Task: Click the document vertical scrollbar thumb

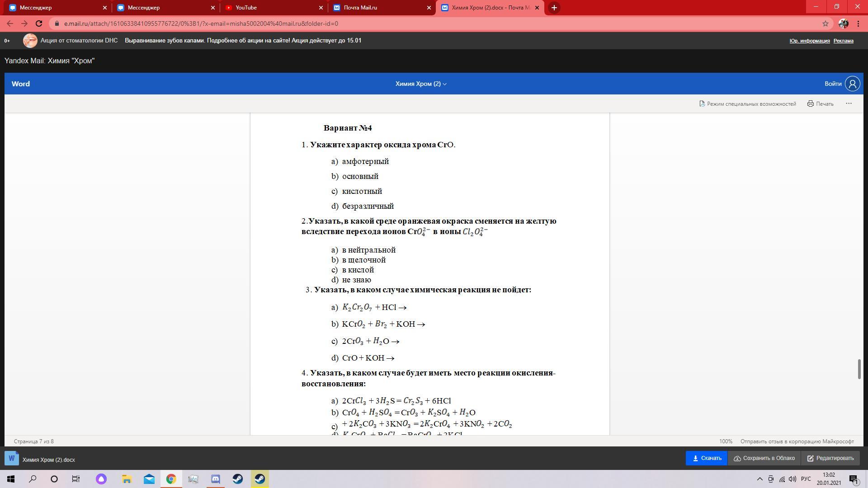Action: click(859, 369)
